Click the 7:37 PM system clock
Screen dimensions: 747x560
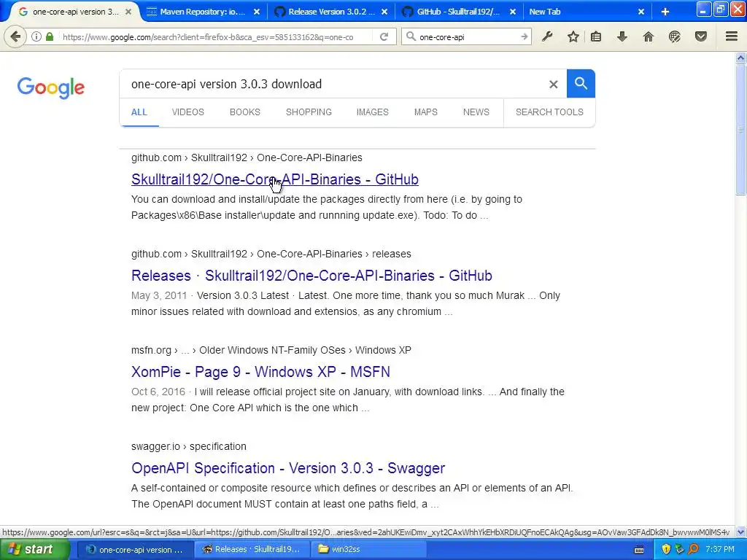pos(720,550)
